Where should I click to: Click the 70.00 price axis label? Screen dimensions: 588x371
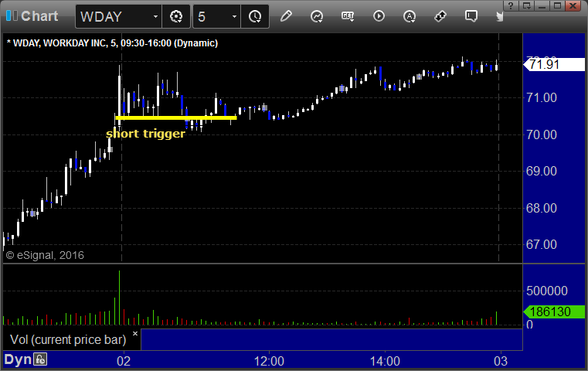click(x=542, y=134)
